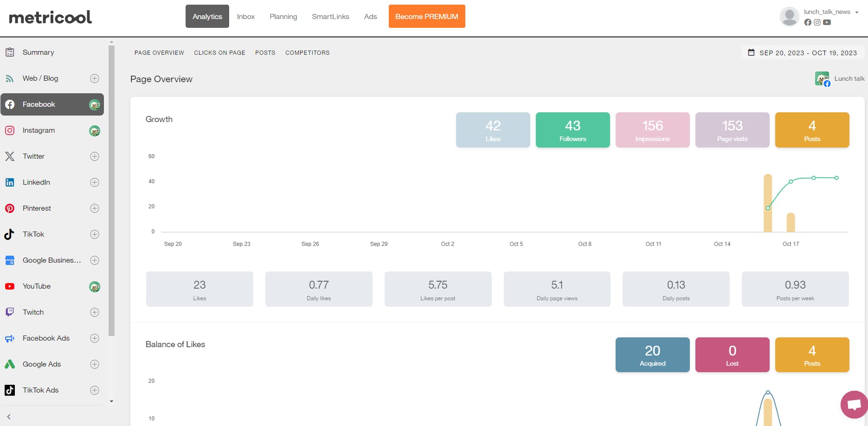Open the date range picker
Viewport: 868px width, 426px height.
(x=803, y=52)
